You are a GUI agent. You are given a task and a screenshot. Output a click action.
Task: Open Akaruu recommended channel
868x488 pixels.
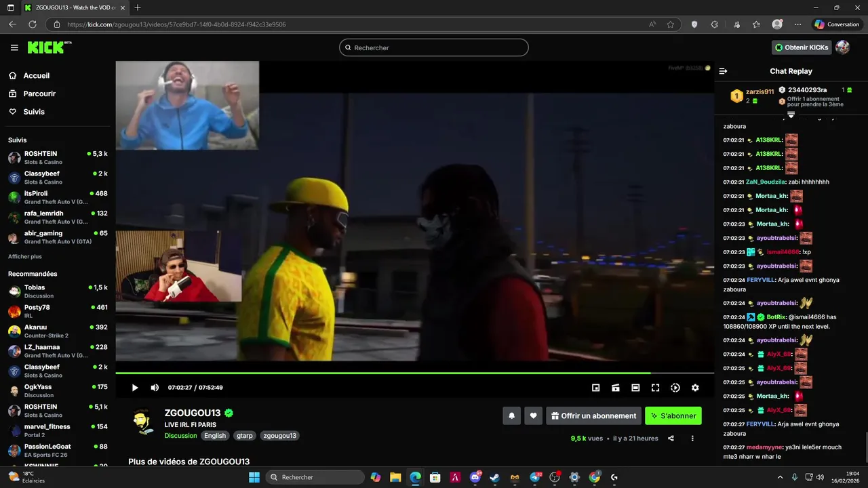pyautogui.click(x=58, y=331)
